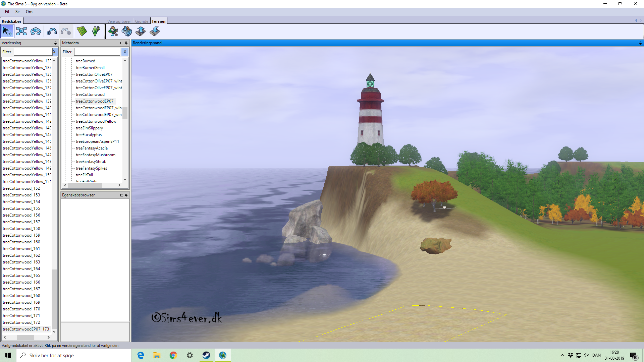
Task: Clear the Verdenslag filter with X
Action: 54,52
